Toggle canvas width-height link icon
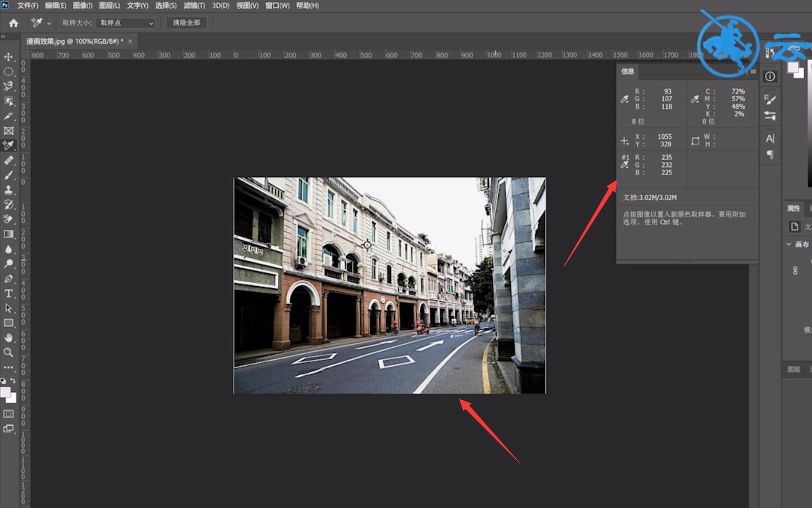 click(x=795, y=271)
